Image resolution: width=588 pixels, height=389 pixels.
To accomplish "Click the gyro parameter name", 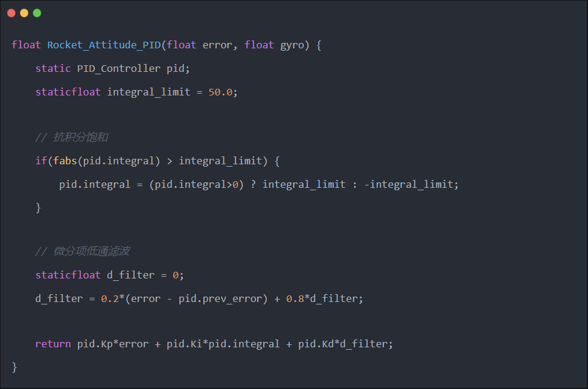I will (x=292, y=45).
